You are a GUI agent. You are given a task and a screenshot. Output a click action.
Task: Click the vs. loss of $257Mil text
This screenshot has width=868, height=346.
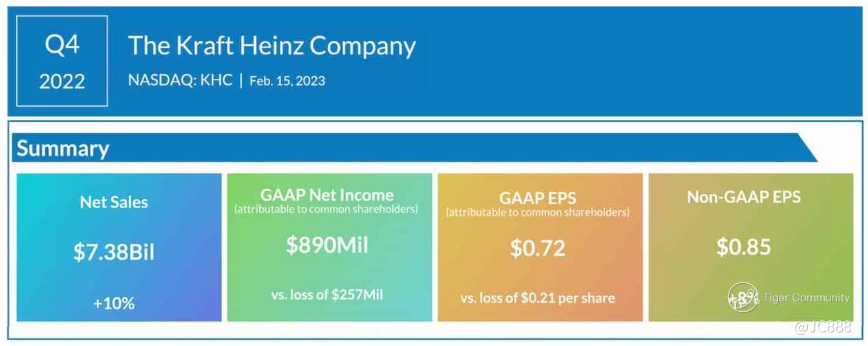pyautogui.click(x=327, y=294)
